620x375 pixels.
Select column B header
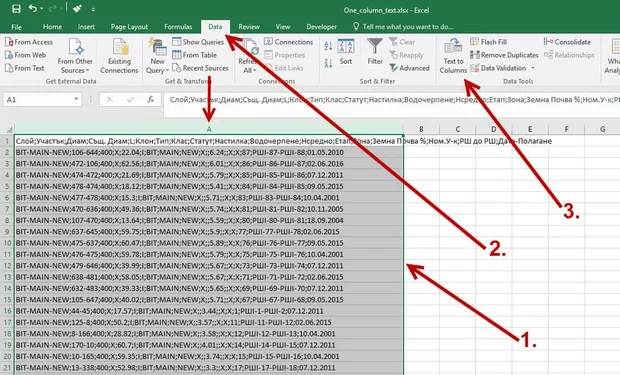click(x=421, y=129)
